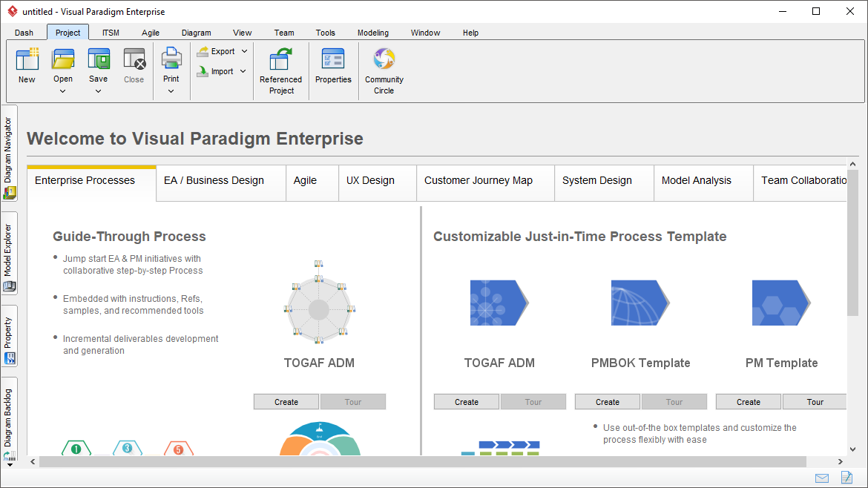Click Tour under Guide-Through TOGAF ADM
The height and width of the screenshot is (488, 868).
point(353,402)
